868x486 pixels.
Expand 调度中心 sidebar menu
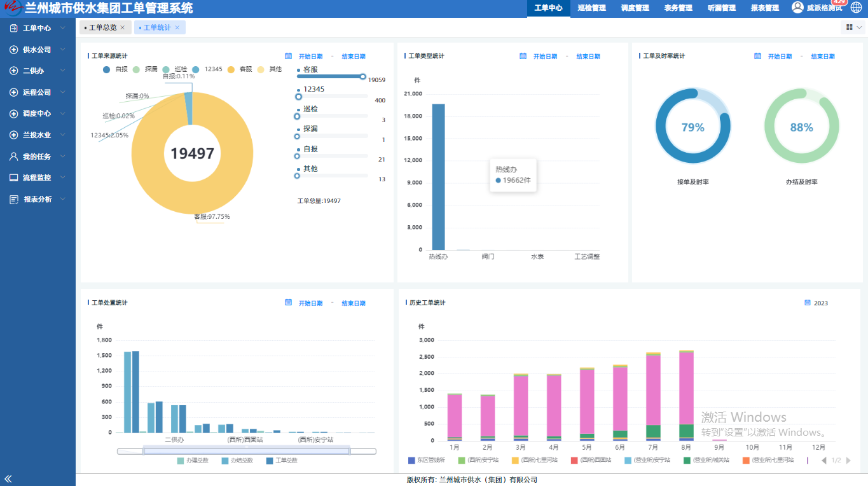point(37,114)
